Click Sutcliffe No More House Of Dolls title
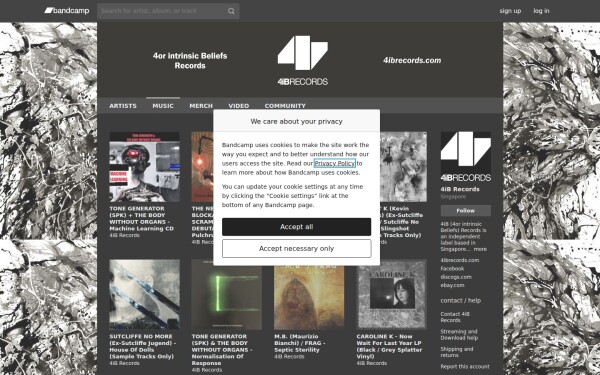600x375 pixels. pyautogui.click(x=143, y=346)
